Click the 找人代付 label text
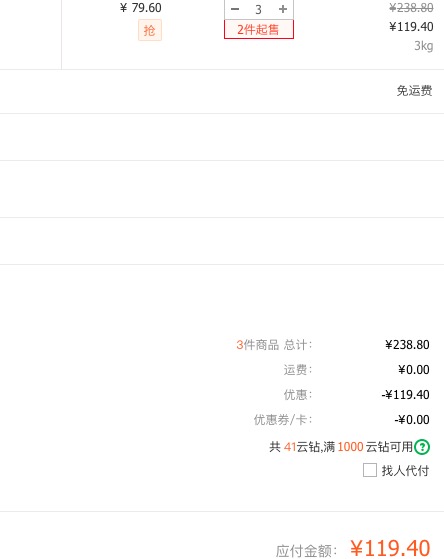444x559 pixels. pos(405,471)
